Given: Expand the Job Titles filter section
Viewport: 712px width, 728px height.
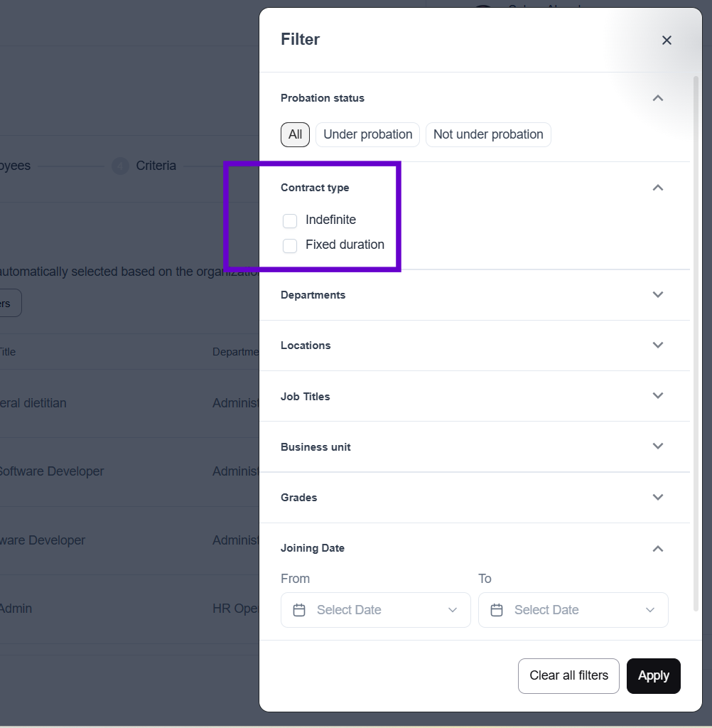Looking at the screenshot, I should [658, 396].
